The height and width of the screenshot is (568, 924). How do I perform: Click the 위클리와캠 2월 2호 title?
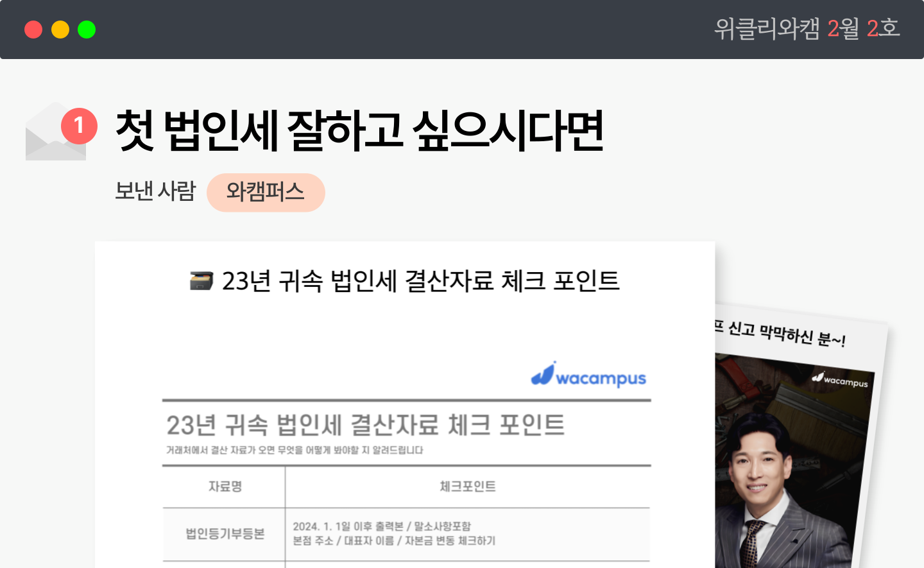(x=807, y=29)
